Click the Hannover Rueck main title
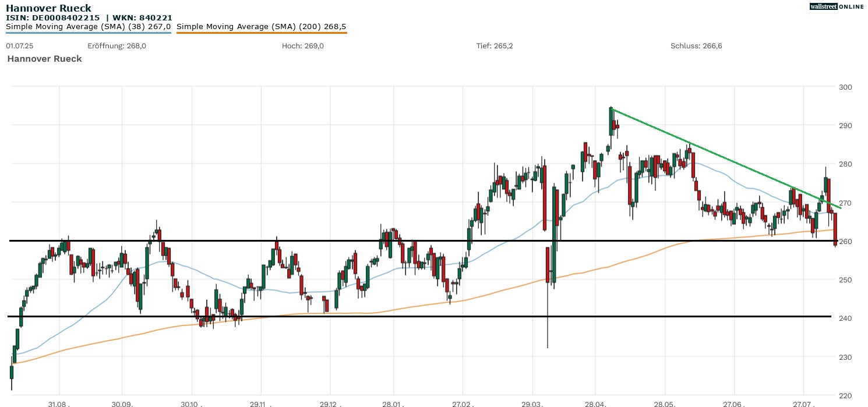Viewport: 868px width, 407px height. pyautogui.click(x=48, y=8)
